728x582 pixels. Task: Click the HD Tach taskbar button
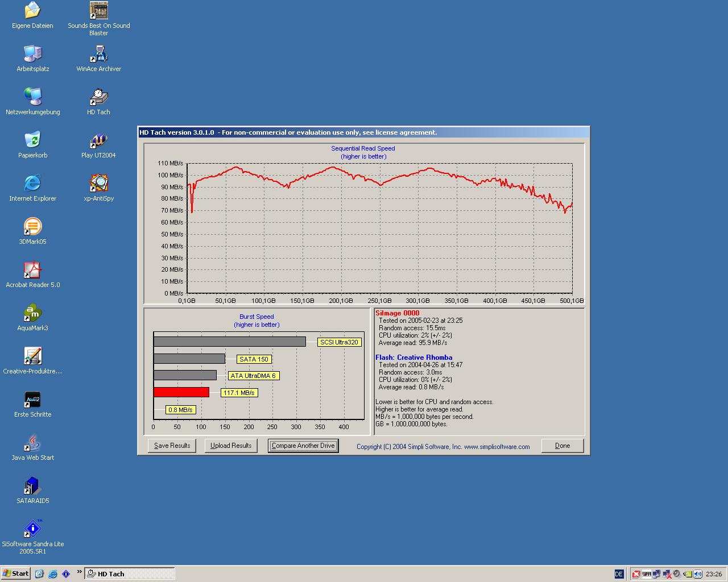[x=130, y=573]
